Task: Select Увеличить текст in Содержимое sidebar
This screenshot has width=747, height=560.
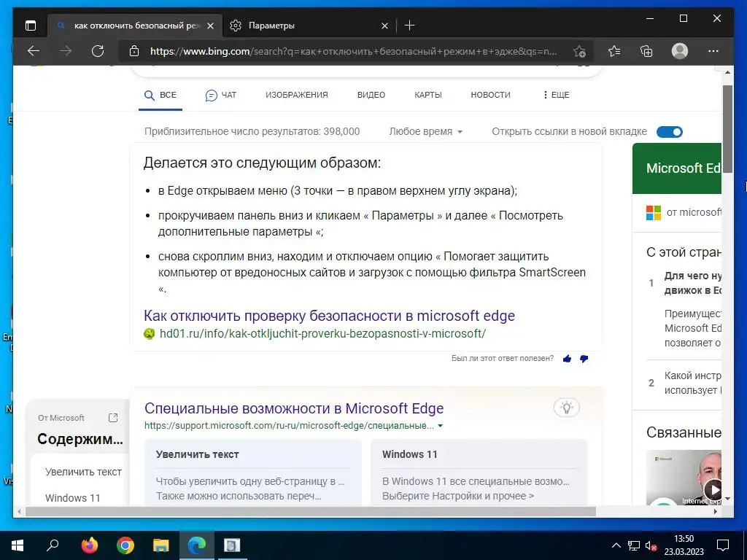Action: [83, 472]
